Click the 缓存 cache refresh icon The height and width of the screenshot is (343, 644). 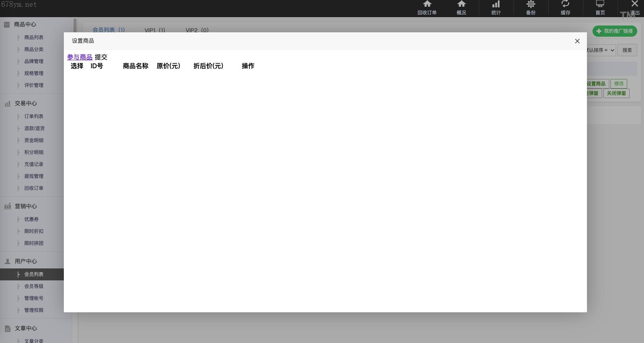tap(565, 5)
